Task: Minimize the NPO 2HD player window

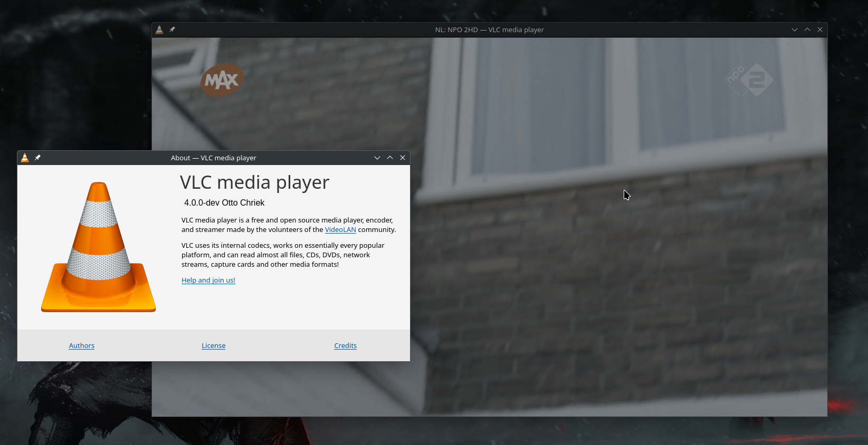Action: click(x=795, y=30)
